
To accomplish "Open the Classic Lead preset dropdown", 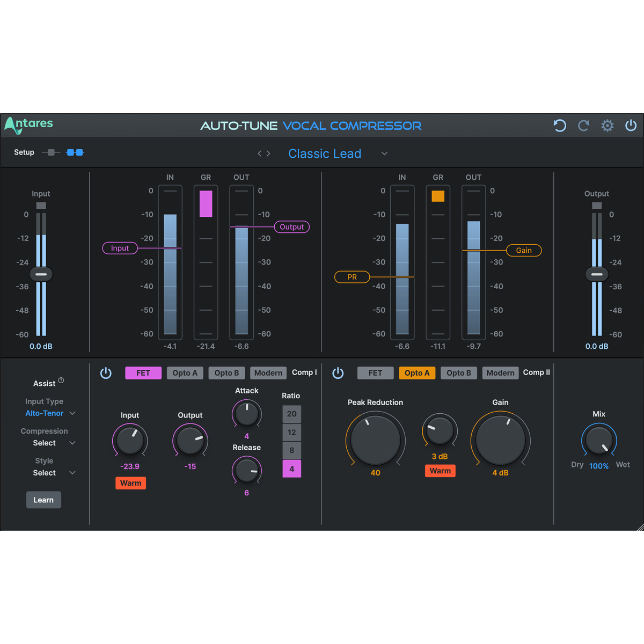I will (x=384, y=153).
